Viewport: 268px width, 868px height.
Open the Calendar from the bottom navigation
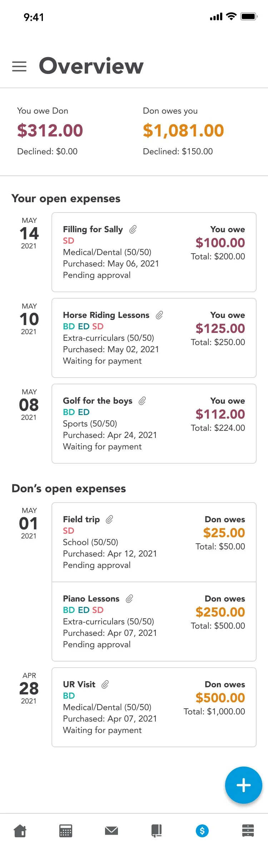[x=66, y=830]
